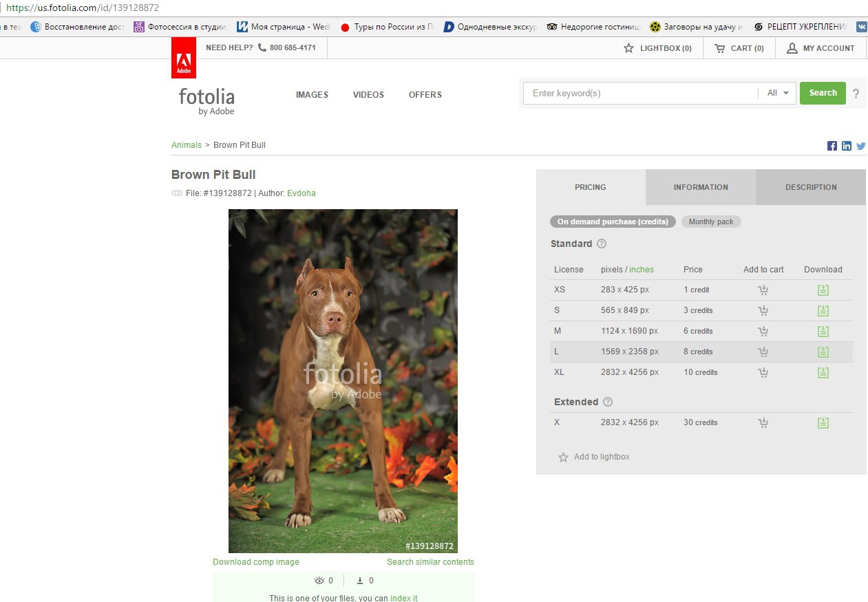Click the Brown Pit Bull preview image

(x=343, y=380)
